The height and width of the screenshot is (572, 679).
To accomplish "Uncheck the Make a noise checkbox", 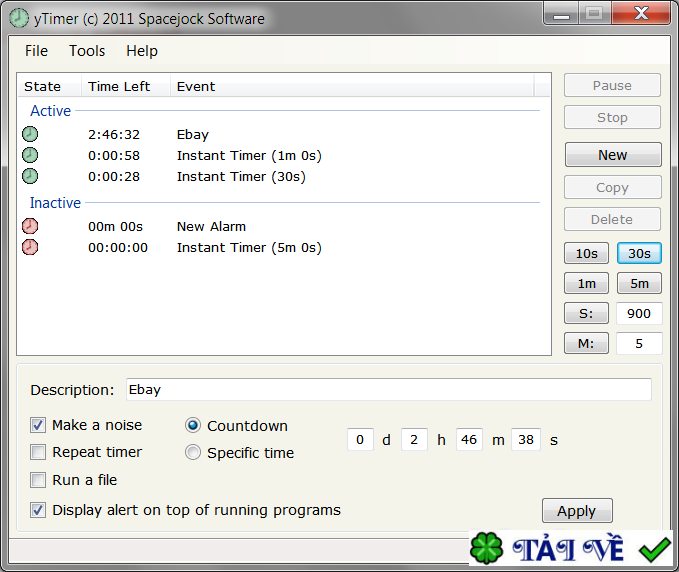I will (x=38, y=425).
